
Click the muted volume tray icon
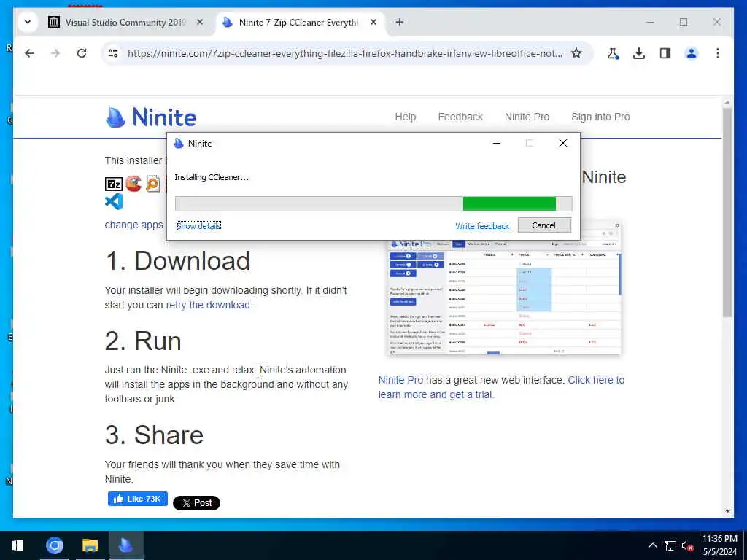(x=687, y=545)
